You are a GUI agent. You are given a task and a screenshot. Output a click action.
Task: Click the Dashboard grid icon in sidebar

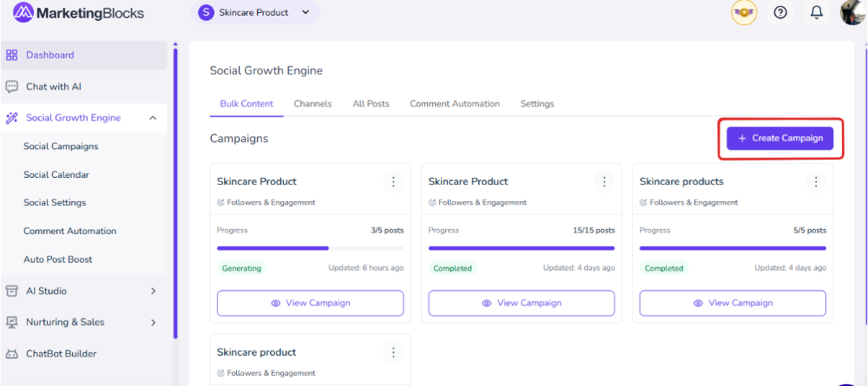coord(12,56)
